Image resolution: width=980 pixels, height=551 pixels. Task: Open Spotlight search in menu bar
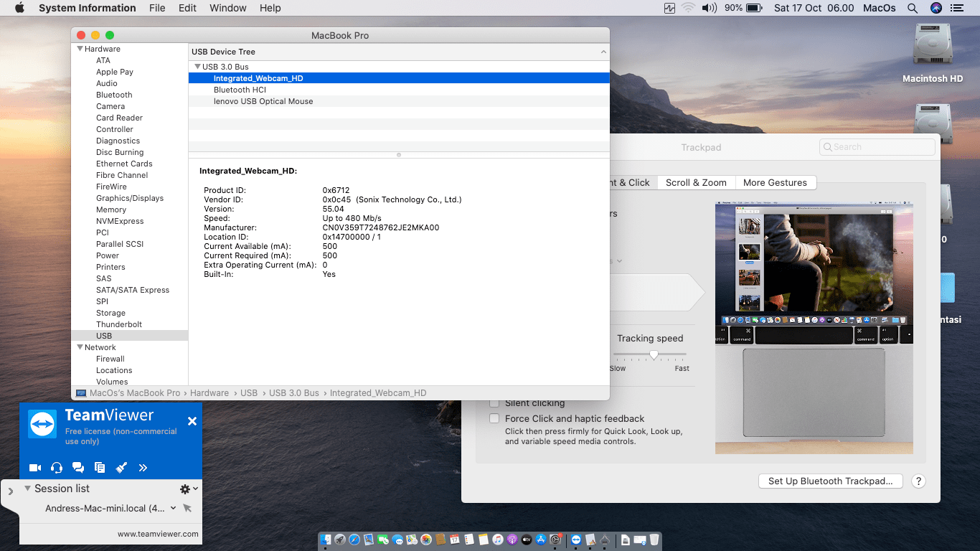(913, 8)
